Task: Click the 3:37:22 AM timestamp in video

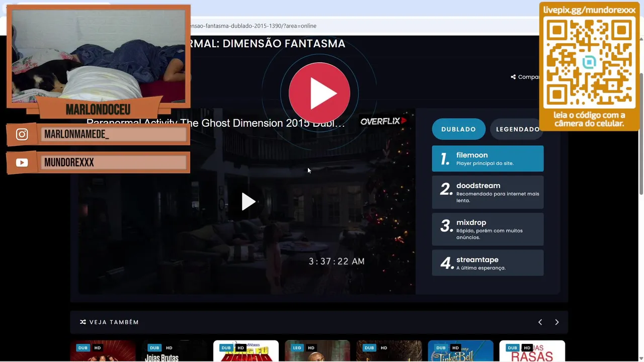Action: coord(337,261)
